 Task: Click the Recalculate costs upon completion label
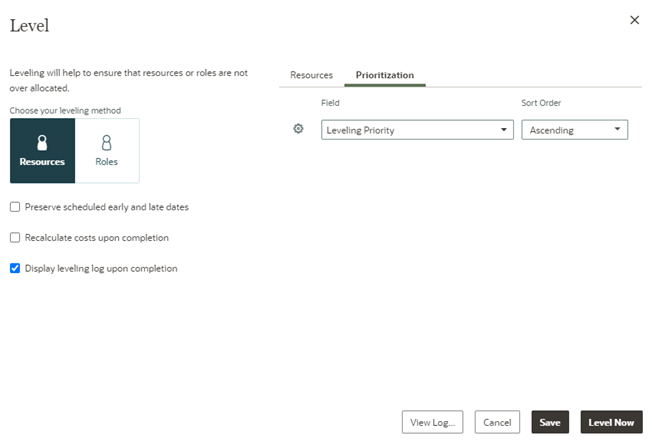[x=96, y=238]
